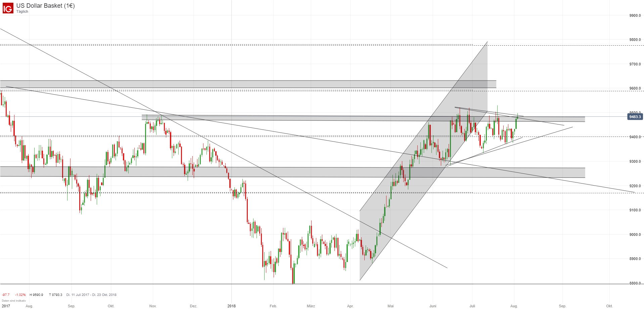Image resolution: width=644 pixels, height=309 pixels.
Task: Click the 9100.0 price axis label
Action: click(x=635, y=210)
